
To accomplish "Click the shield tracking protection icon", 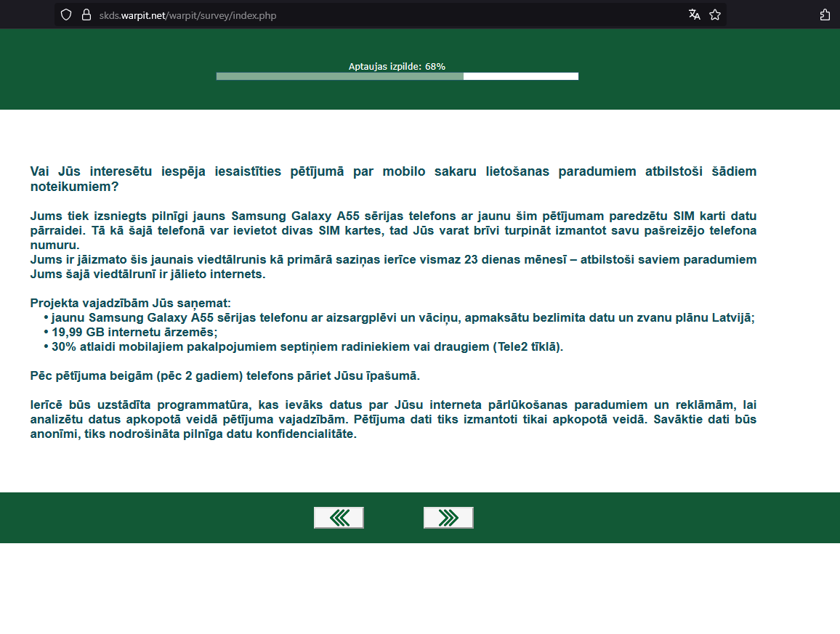I will pos(66,15).
